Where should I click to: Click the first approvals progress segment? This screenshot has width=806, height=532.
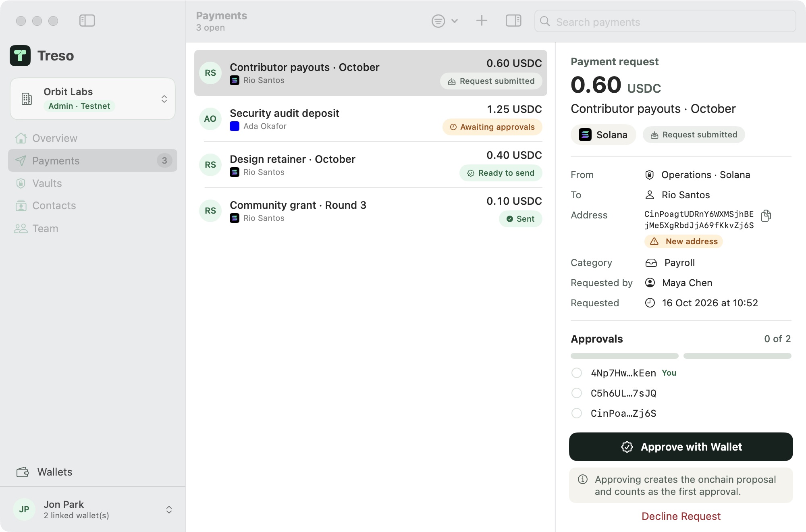(x=625, y=356)
